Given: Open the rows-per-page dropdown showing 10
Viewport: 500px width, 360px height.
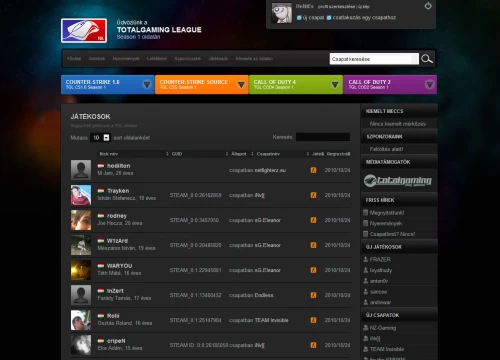Looking at the screenshot, I should (x=100, y=138).
